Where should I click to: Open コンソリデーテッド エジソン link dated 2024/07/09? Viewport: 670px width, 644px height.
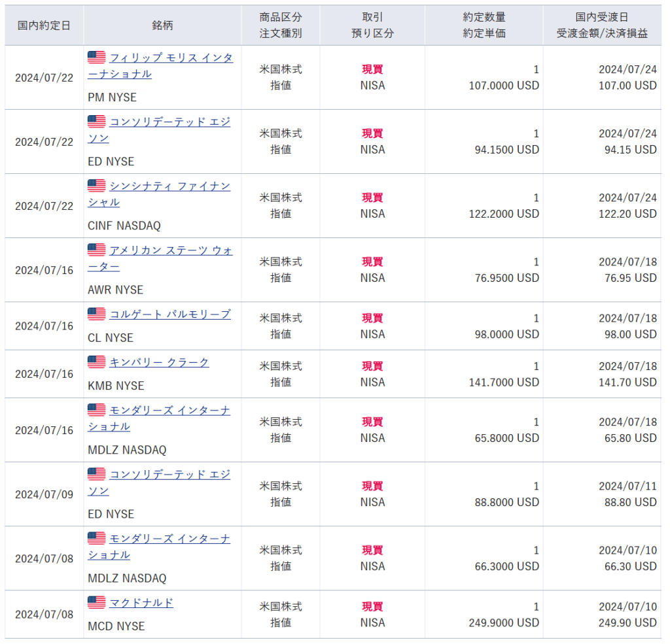click(169, 475)
